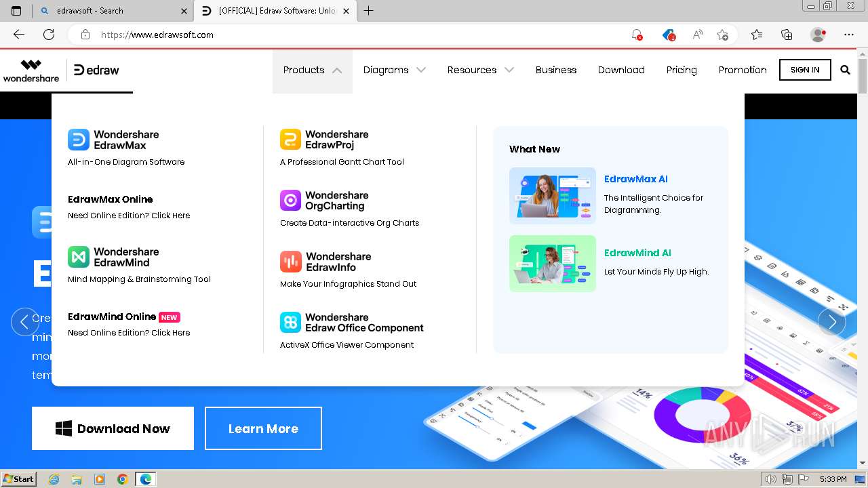Viewport: 868px width, 488px height.
Task: Open the Edge Settings and more menu
Action: pyautogui.click(x=849, y=35)
